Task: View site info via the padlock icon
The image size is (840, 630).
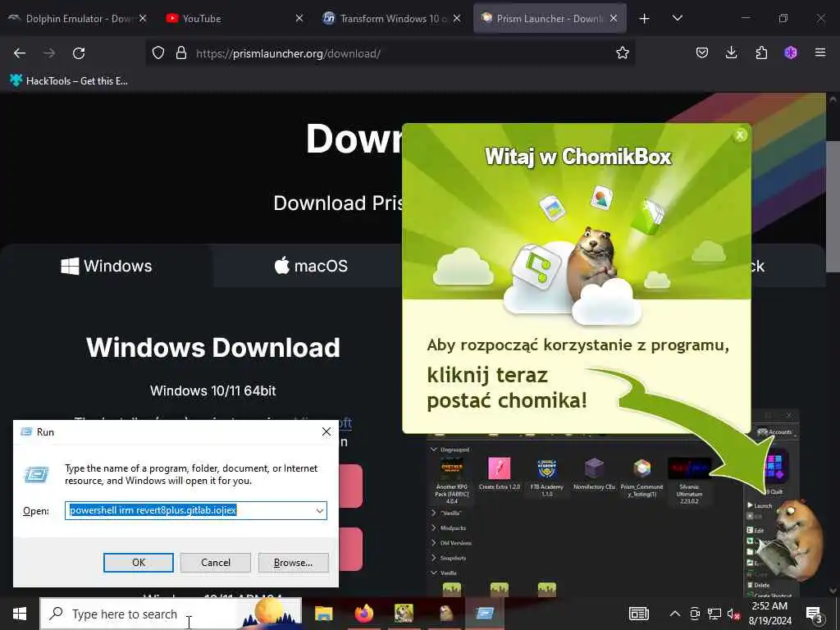Action: [181, 53]
